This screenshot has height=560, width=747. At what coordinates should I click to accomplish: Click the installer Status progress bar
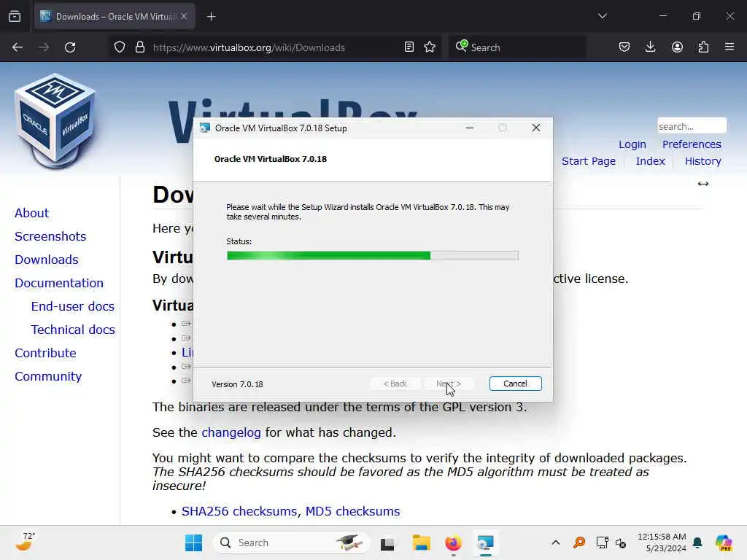[x=373, y=256]
